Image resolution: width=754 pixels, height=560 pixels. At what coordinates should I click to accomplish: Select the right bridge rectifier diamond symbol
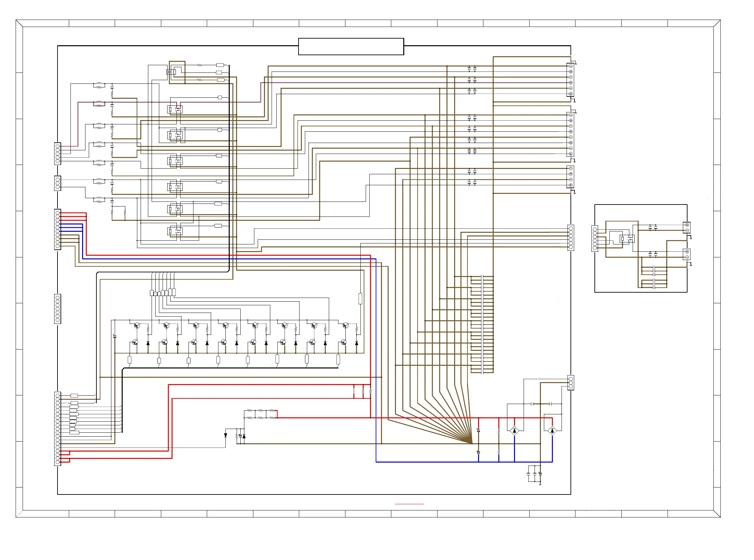point(552,431)
